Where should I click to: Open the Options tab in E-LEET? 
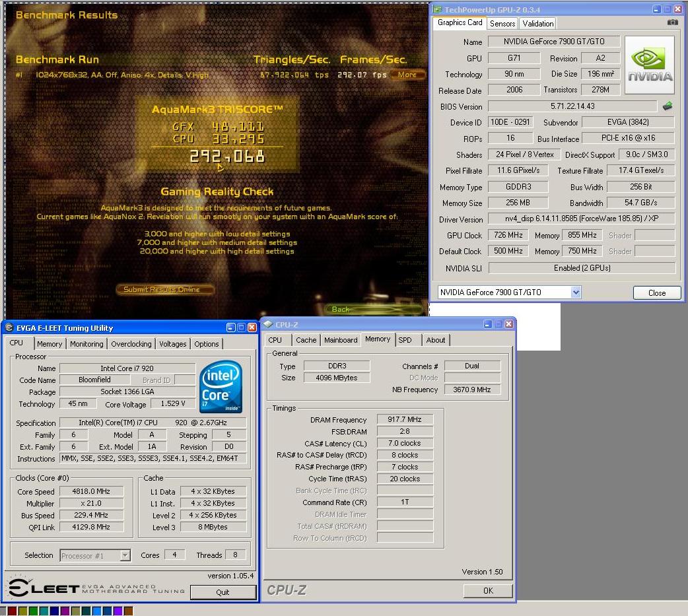[206, 344]
